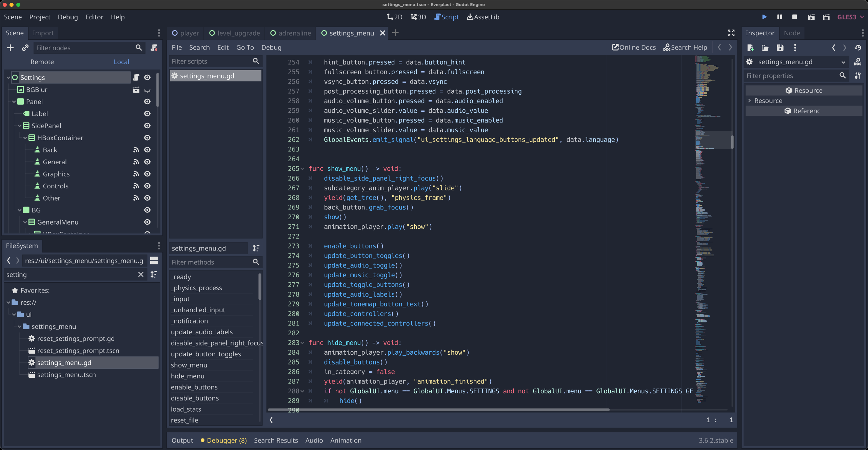This screenshot has width=868, height=450.
Task: Open Search Help
Action: click(x=685, y=48)
